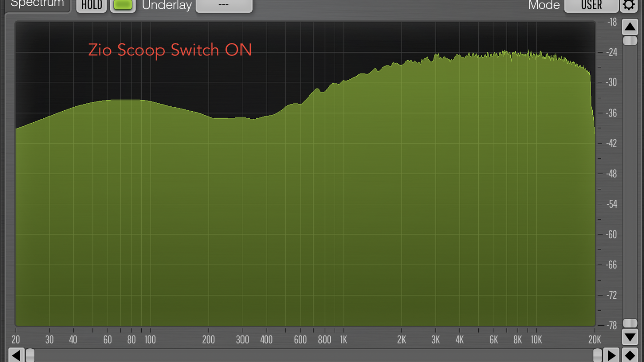Click the top vertical range slider handle
This screenshot has width=644, height=362.
tap(630, 40)
